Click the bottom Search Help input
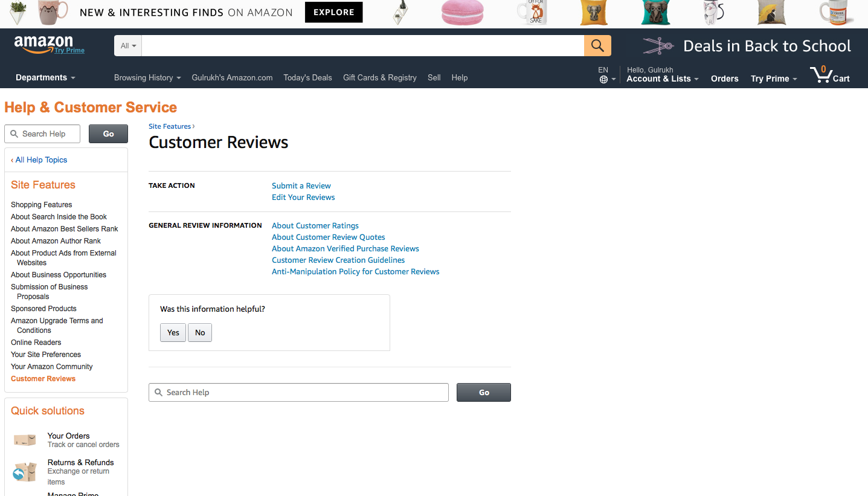Viewport: 868px width, 496px height. [298, 392]
